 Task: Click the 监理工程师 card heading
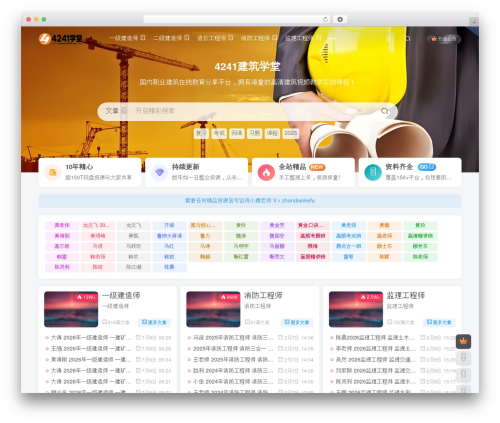tap(406, 295)
